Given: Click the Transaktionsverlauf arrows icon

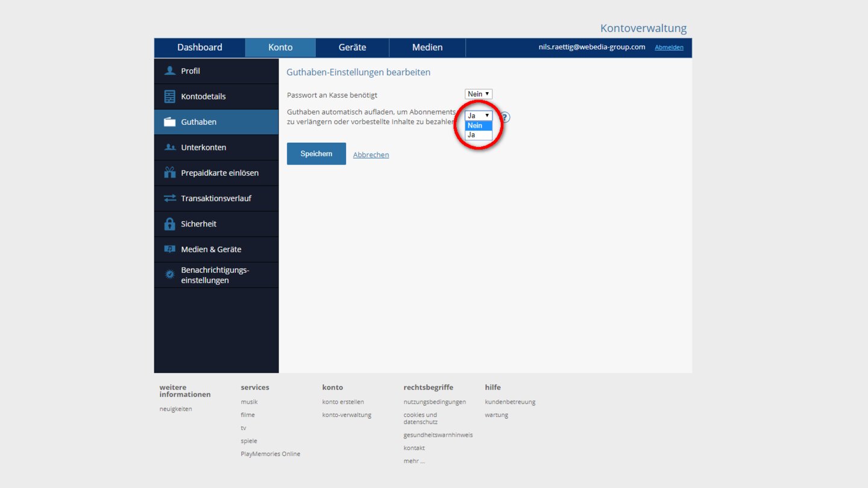Looking at the screenshot, I should tap(170, 198).
